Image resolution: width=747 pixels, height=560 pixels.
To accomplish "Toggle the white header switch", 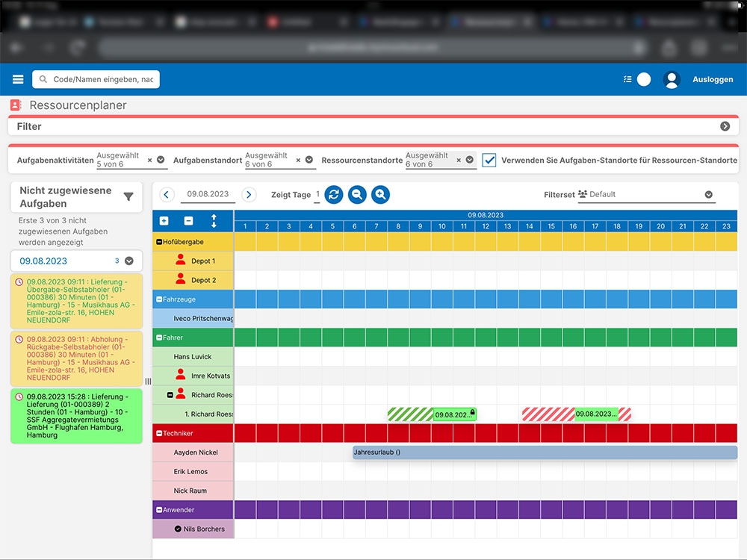I will coord(644,80).
